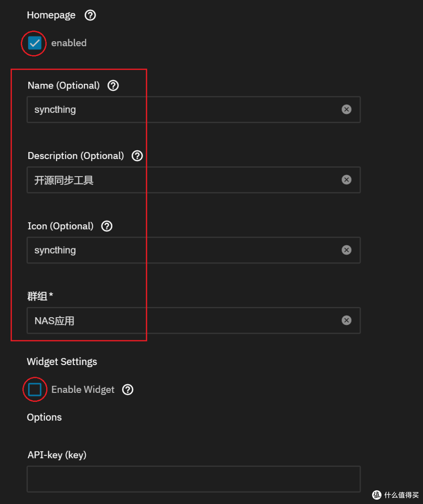Uncheck the enabled checkbox under Homepage
423x504 pixels.
pos(34,43)
